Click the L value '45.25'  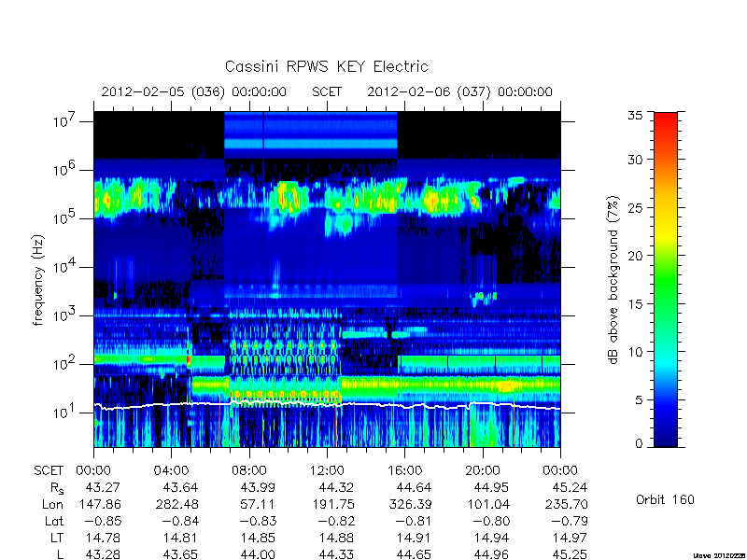570,554
